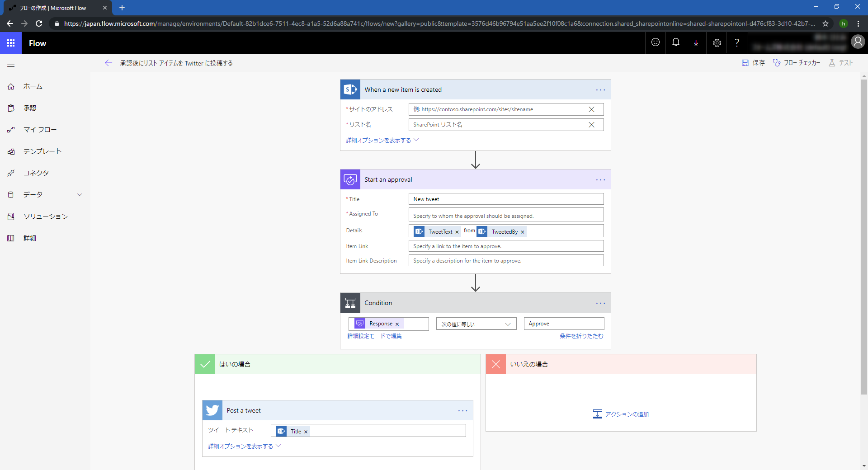Click the テスト button
Screen dimensions: 868x470
(841, 63)
